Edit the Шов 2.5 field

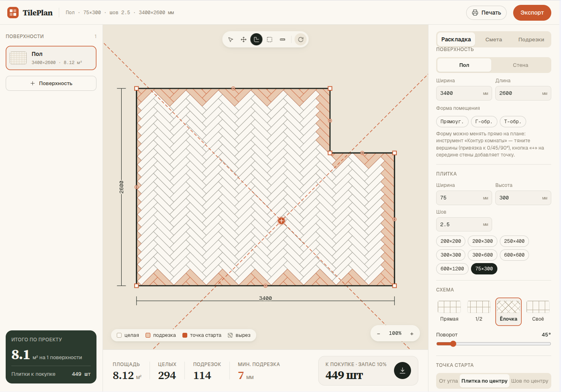pyautogui.click(x=464, y=225)
